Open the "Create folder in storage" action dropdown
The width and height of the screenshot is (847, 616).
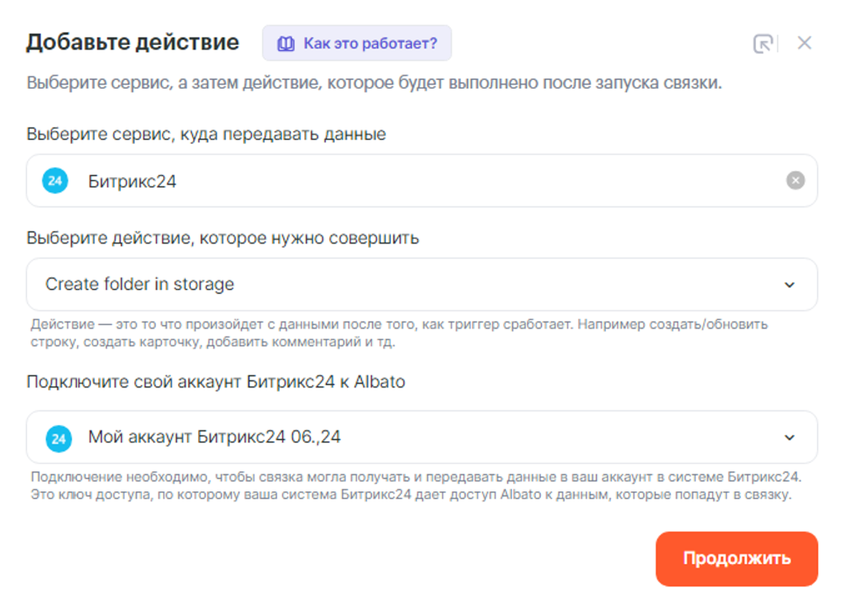coord(400,284)
